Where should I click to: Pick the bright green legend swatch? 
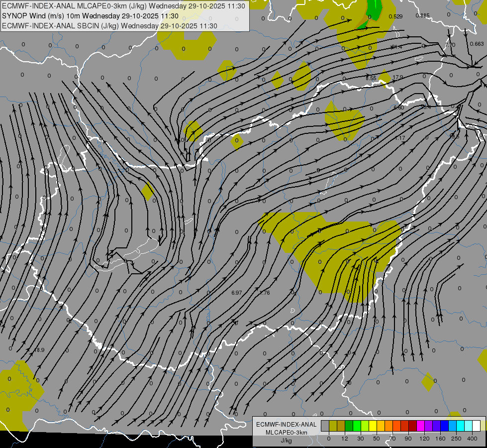click(357, 426)
